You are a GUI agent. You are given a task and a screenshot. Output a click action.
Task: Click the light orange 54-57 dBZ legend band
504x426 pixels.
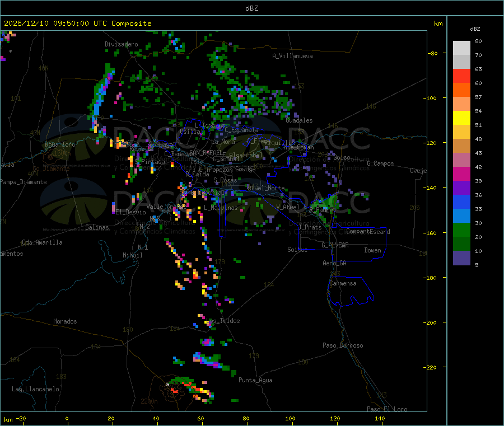tap(461, 104)
